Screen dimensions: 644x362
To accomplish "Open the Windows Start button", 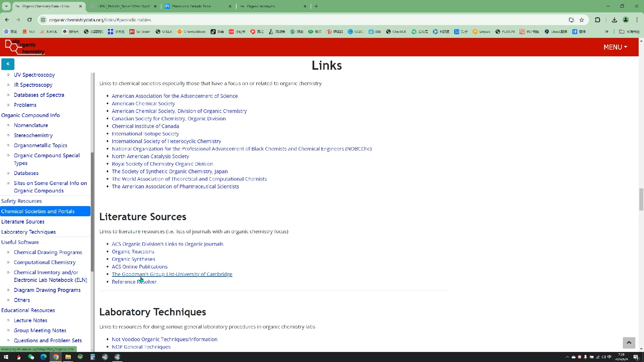I will click(6, 357).
